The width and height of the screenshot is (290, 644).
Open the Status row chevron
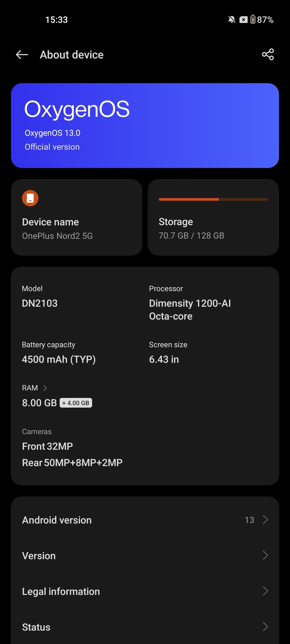pos(265,627)
